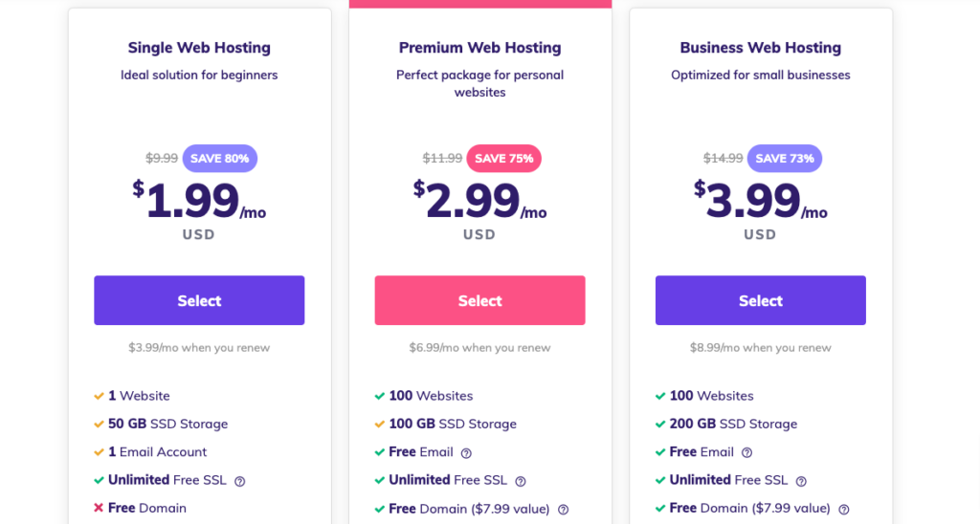This screenshot has width=980, height=524.
Task: Open the Premium Free Domain help icon
Action: [563, 510]
